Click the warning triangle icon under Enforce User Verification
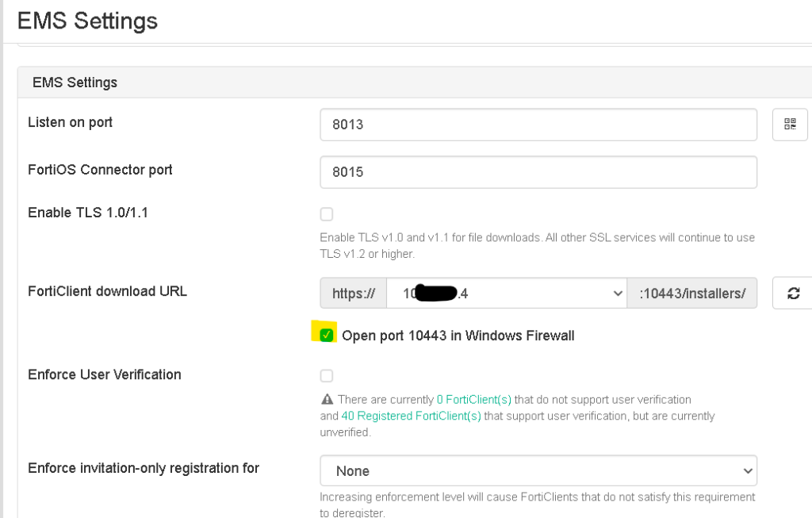This screenshot has width=812, height=518. [x=326, y=400]
